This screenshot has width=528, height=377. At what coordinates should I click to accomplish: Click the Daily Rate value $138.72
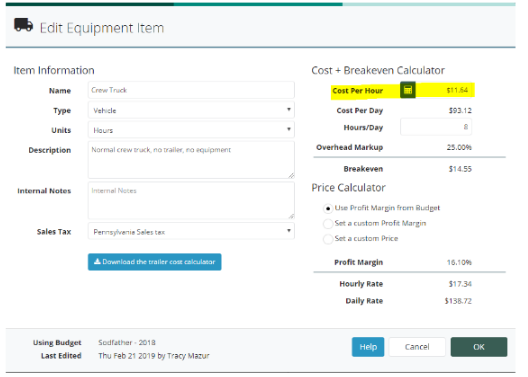click(458, 301)
